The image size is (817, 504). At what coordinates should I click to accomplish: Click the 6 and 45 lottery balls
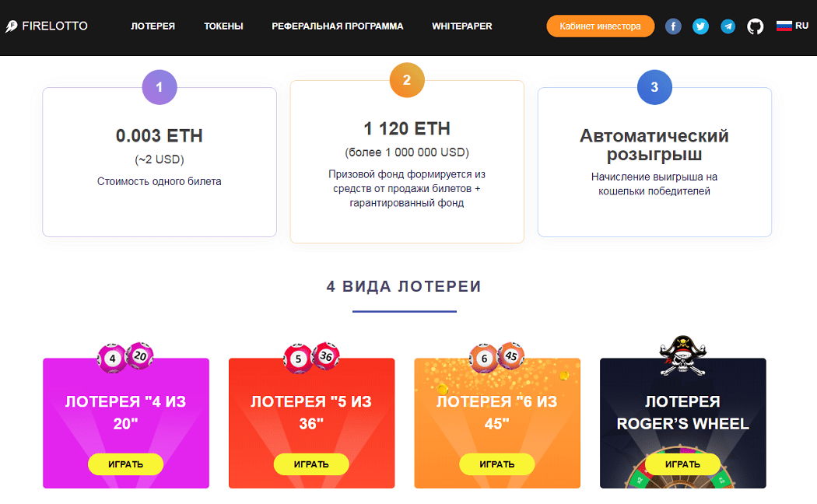[496, 357]
